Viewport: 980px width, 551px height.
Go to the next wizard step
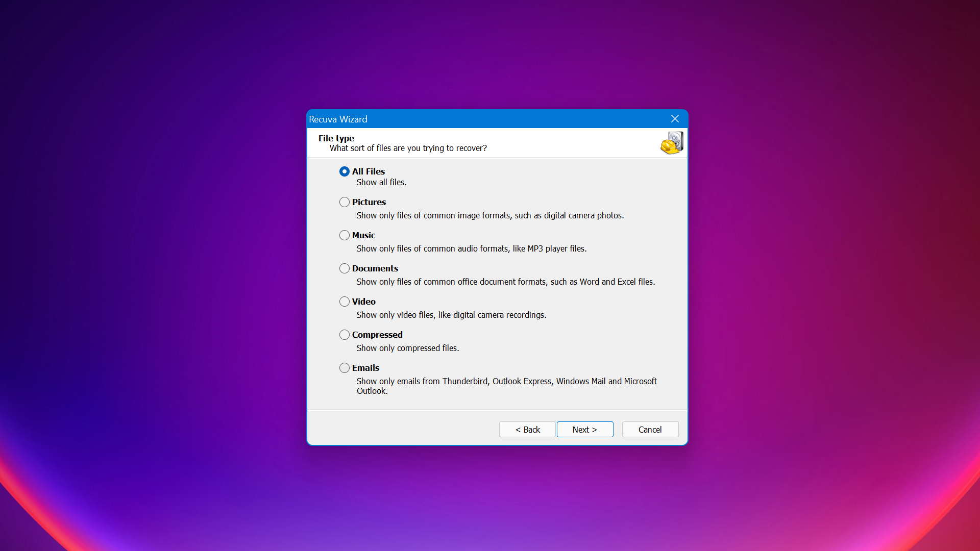tap(585, 430)
